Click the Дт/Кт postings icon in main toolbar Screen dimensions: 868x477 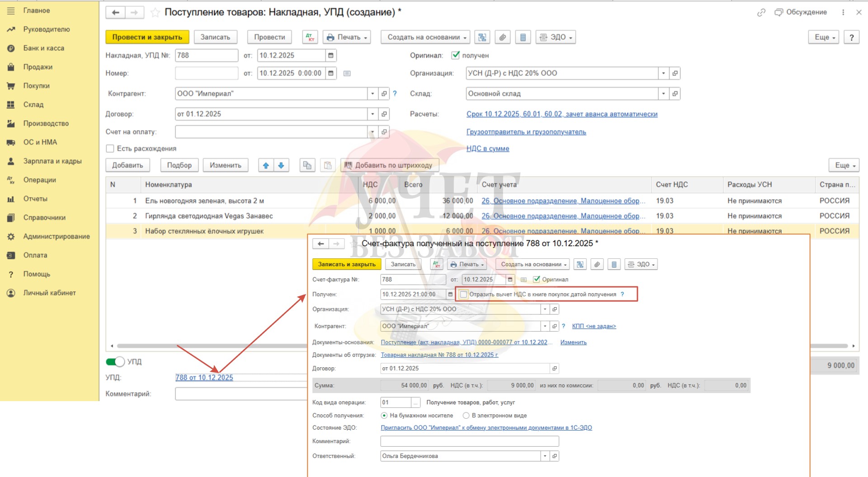pyautogui.click(x=310, y=37)
